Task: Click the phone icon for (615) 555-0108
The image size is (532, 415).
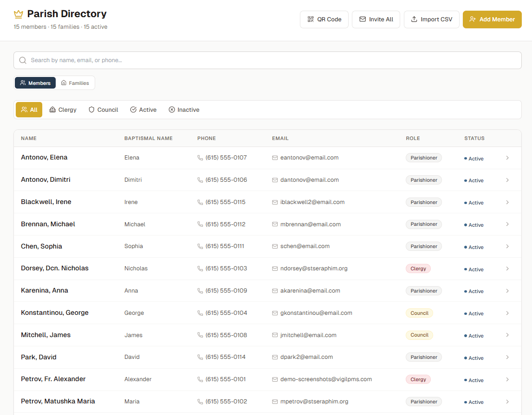Action: click(x=200, y=335)
